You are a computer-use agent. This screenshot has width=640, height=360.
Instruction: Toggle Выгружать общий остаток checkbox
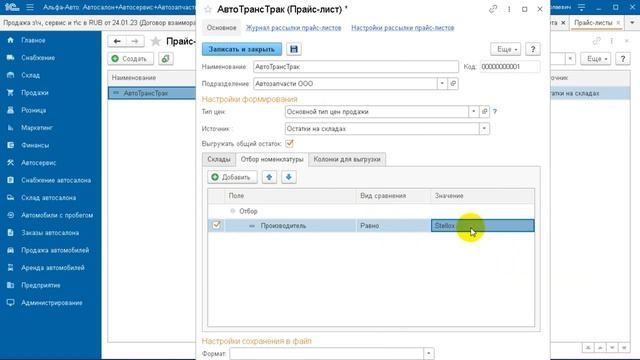tap(289, 144)
